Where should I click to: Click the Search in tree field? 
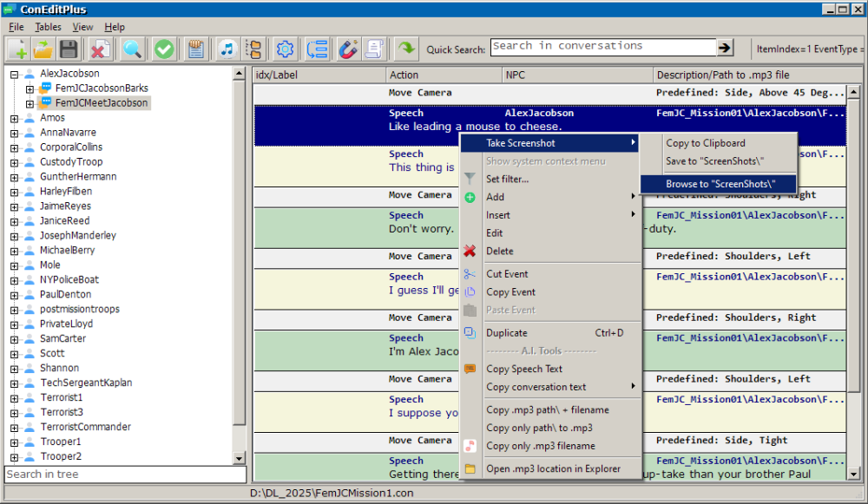click(x=124, y=475)
